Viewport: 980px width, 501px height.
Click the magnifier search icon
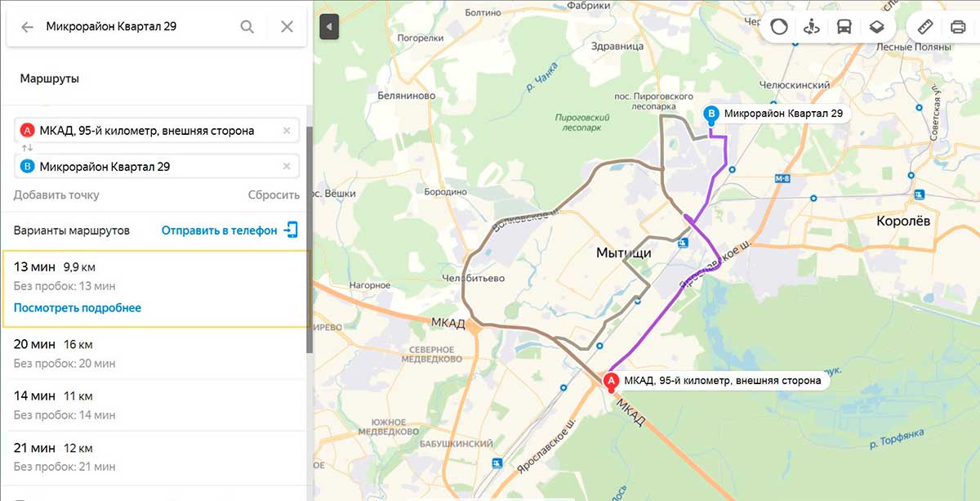coord(247,27)
